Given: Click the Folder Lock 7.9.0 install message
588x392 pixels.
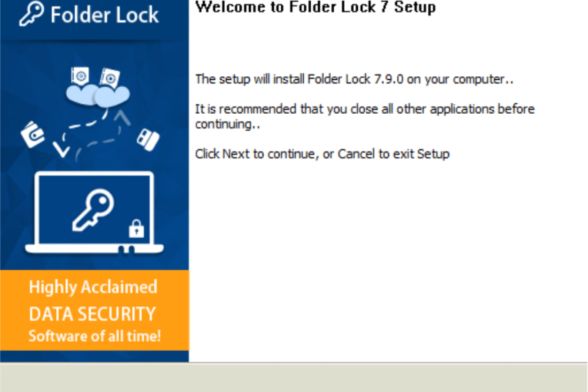Looking at the screenshot, I should click(354, 79).
